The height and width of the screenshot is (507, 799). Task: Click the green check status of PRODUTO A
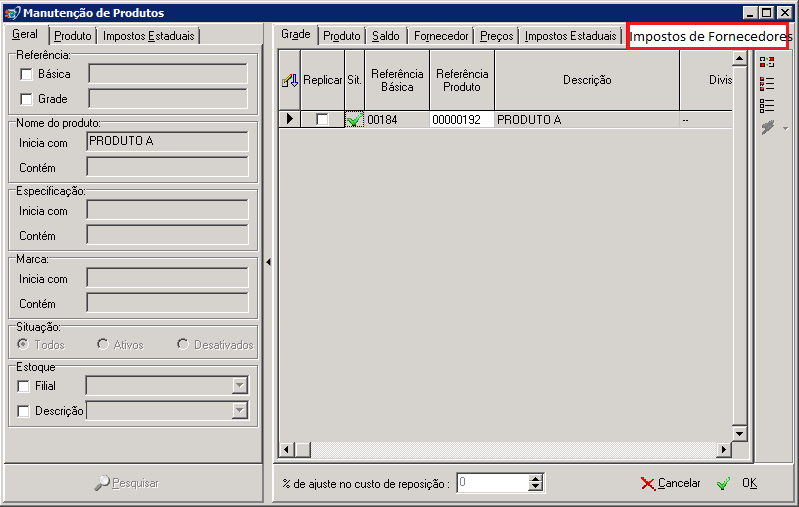pyautogui.click(x=354, y=119)
